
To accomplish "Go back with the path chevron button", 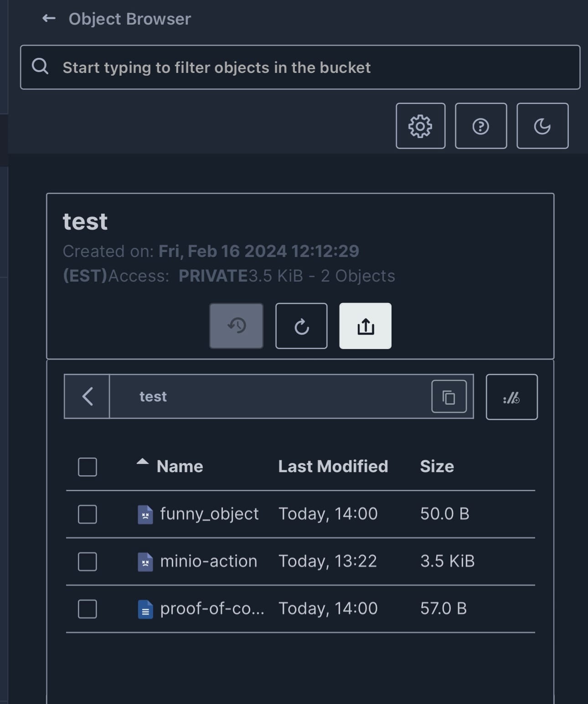I will (87, 396).
